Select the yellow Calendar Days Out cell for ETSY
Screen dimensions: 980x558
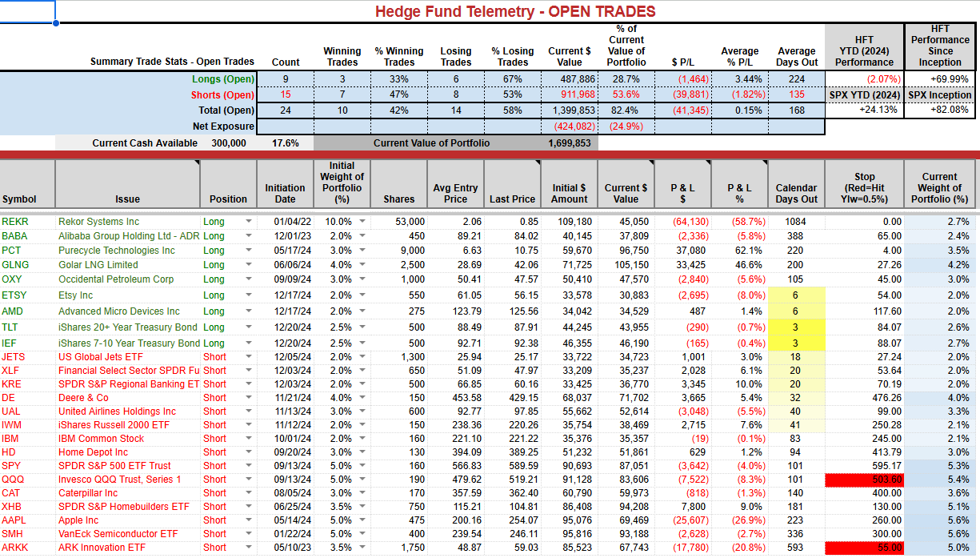click(x=795, y=295)
